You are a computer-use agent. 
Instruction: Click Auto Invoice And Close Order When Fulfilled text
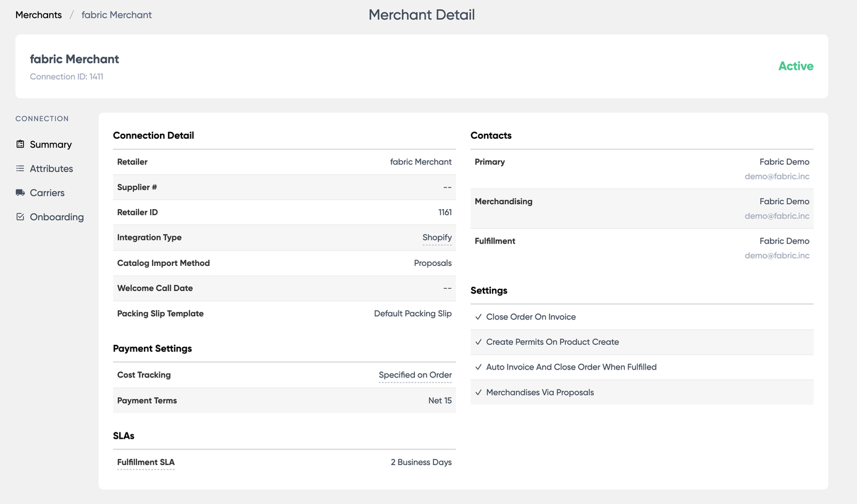571,367
